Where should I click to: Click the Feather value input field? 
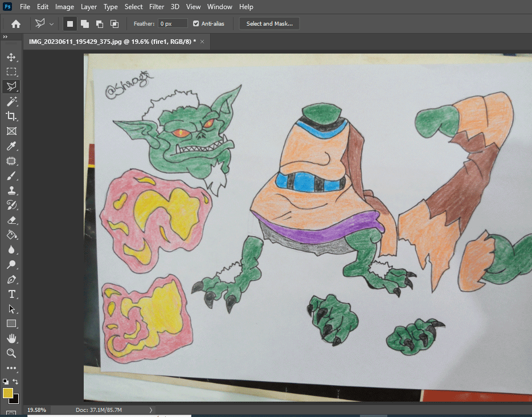173,24
